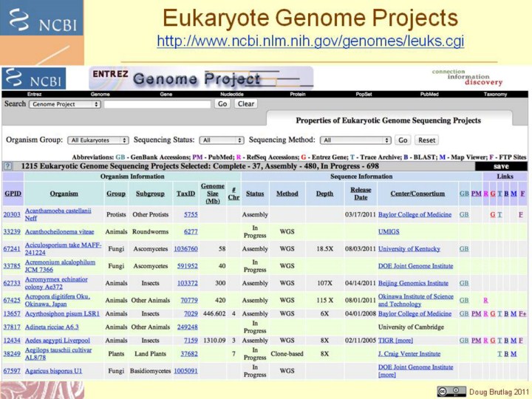The height and width of the screenshot is (399, 532).
Task: Click the Clear button
Action: coord(245,104)
